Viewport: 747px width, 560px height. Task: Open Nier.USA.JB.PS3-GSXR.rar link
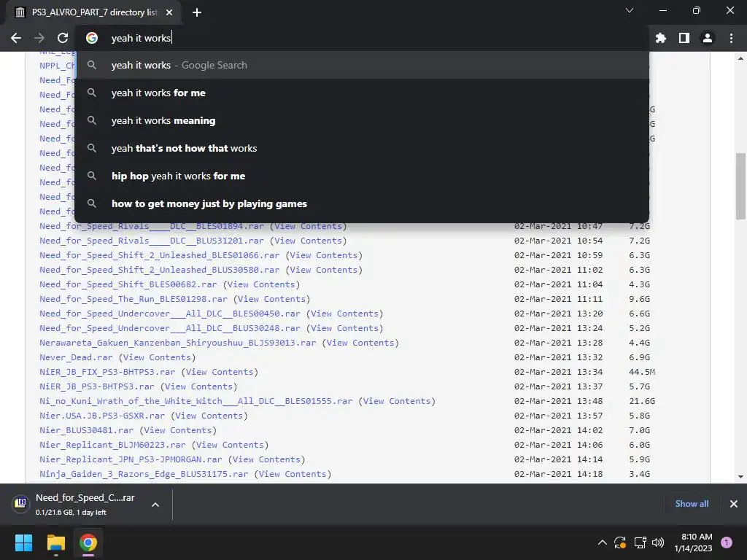click(x=102, y=416)
